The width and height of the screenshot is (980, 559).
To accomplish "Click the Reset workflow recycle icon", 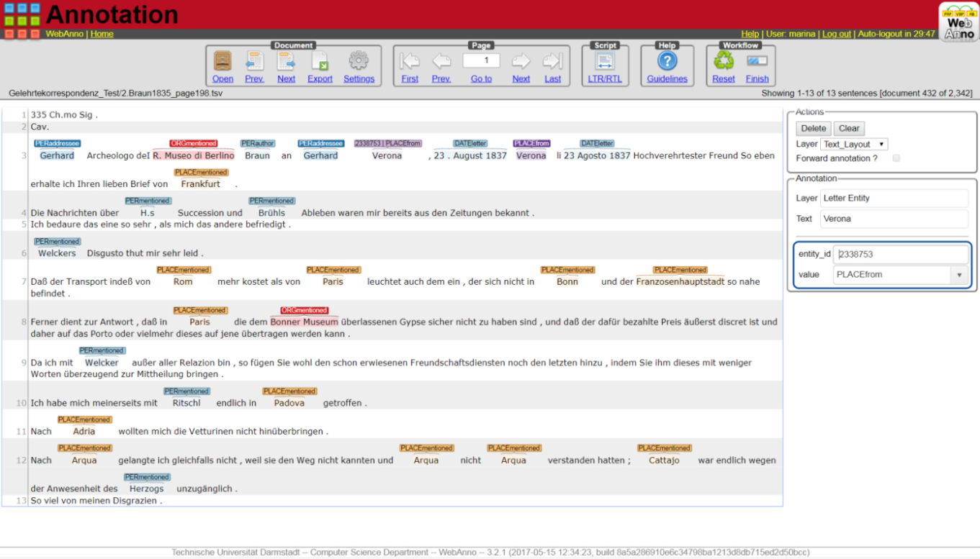I will pos(724,61).
